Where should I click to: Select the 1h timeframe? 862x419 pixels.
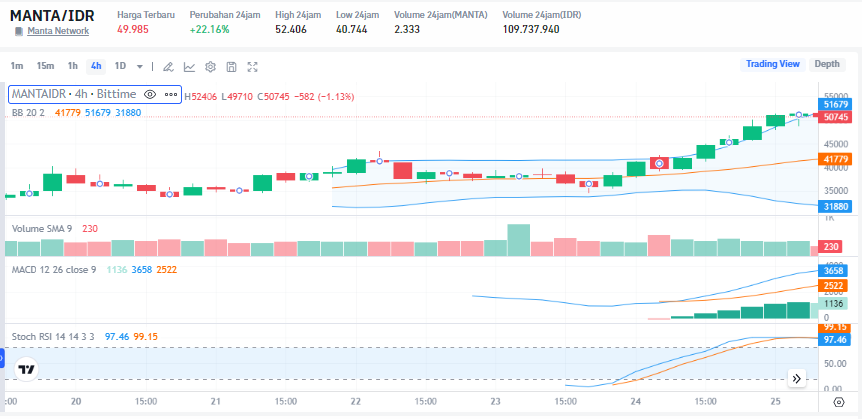(x=73, y=66)
